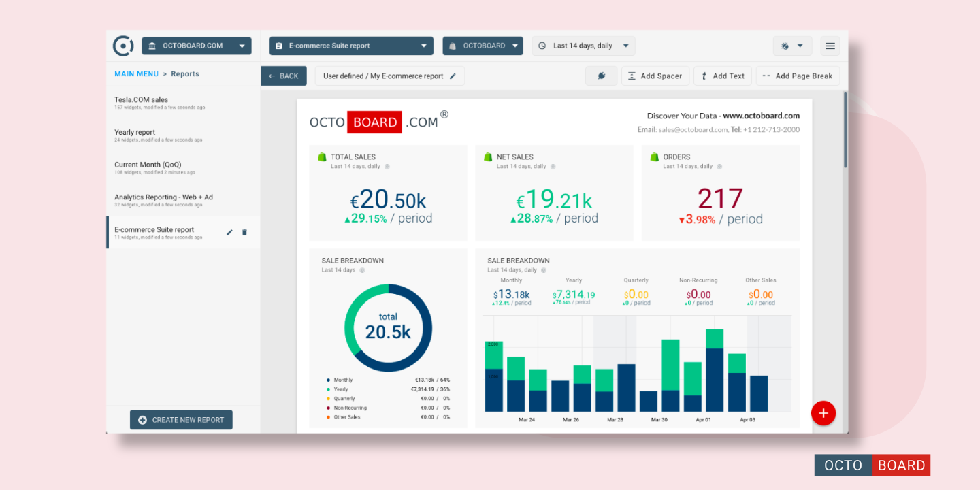
Task: Click the 29.15% / period change text
Action: tap(388, 219)
